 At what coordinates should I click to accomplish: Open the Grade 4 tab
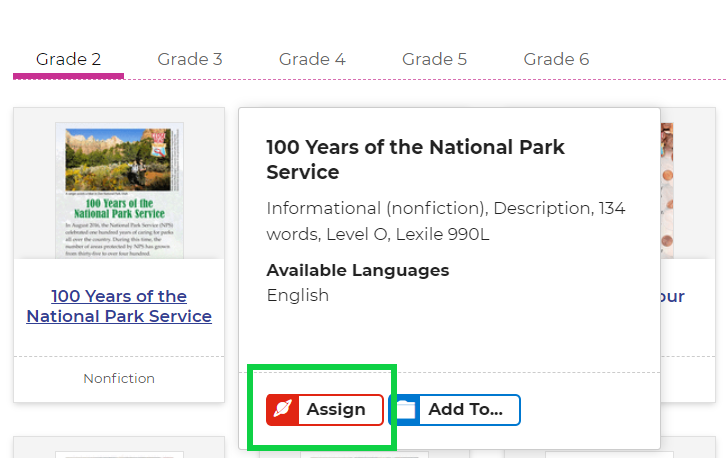click(312, 59)
